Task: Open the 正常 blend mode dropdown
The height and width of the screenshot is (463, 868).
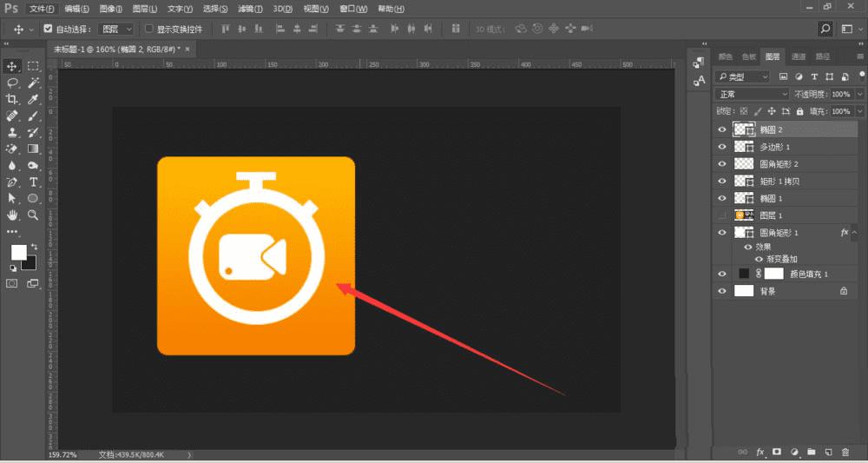Action: click(x=751, y=94)
